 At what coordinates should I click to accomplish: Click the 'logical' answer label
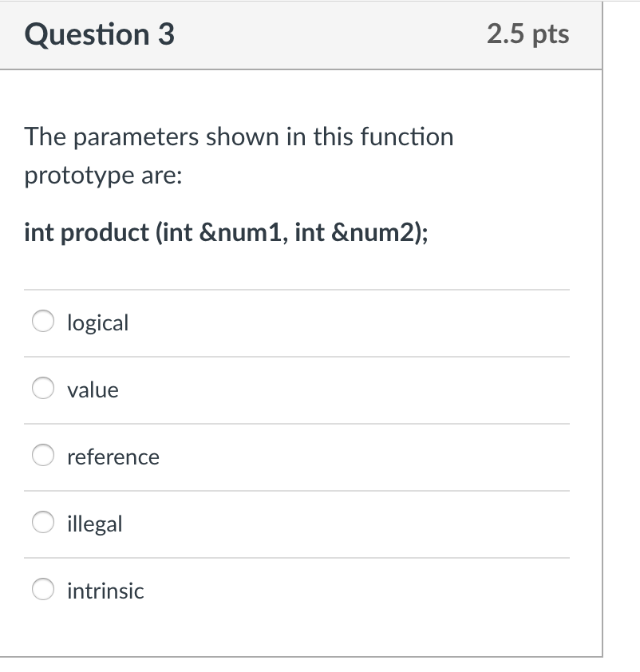[97, 322]
